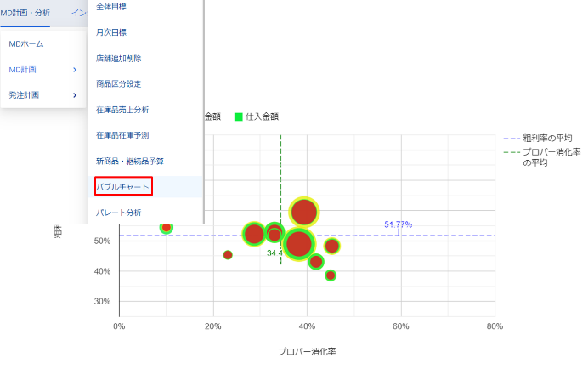The height and width of the screenshot is (369, 588).
Task: Toggle the green 仕入金額 legend swatch
Action: (x=239, y=116)
